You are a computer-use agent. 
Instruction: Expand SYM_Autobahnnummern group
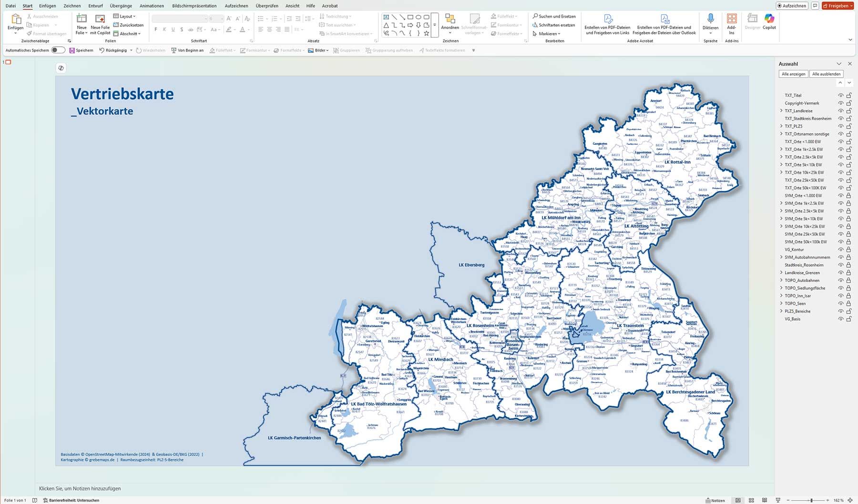pos(781,257)
